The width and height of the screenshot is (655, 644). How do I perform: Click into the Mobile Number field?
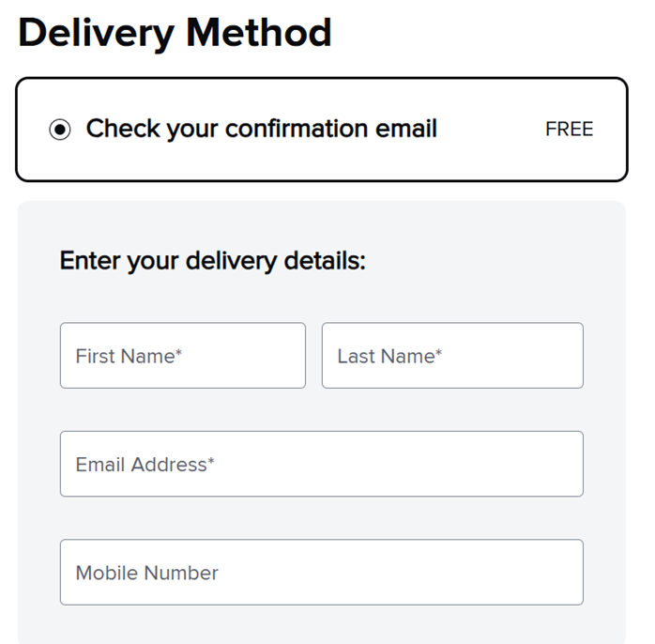(x=321, y=572)
